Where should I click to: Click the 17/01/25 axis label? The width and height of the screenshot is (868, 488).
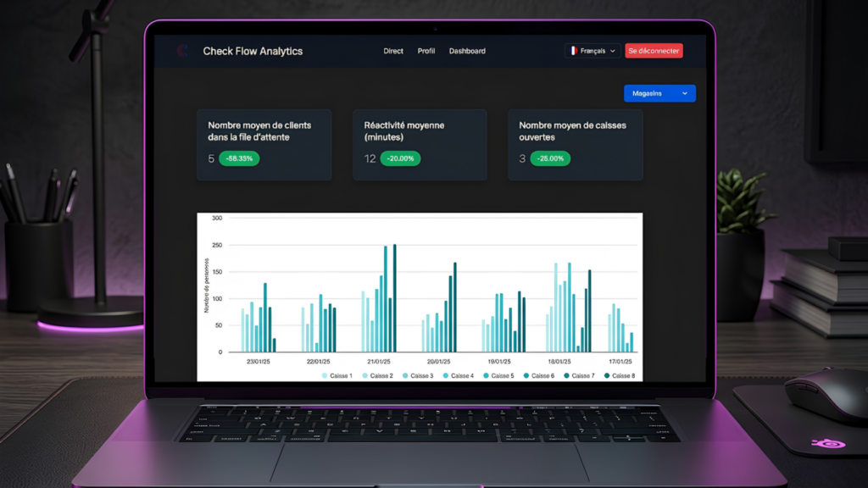pyautogui.click(x=620, y=361)
